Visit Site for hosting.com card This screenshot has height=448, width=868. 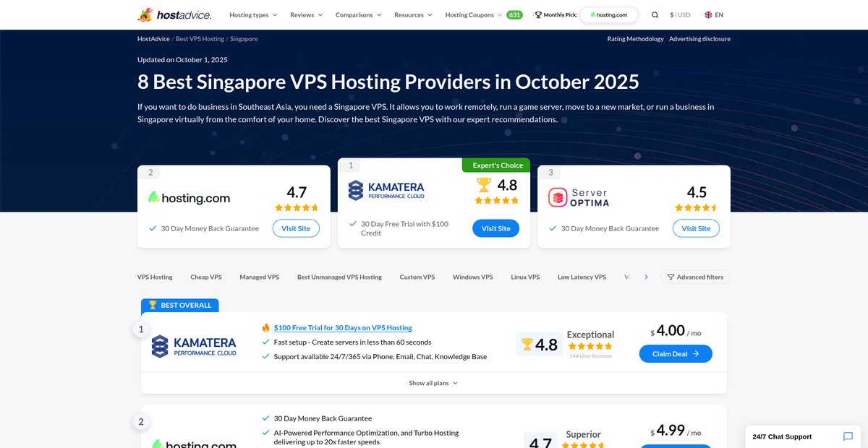[296, 228]
